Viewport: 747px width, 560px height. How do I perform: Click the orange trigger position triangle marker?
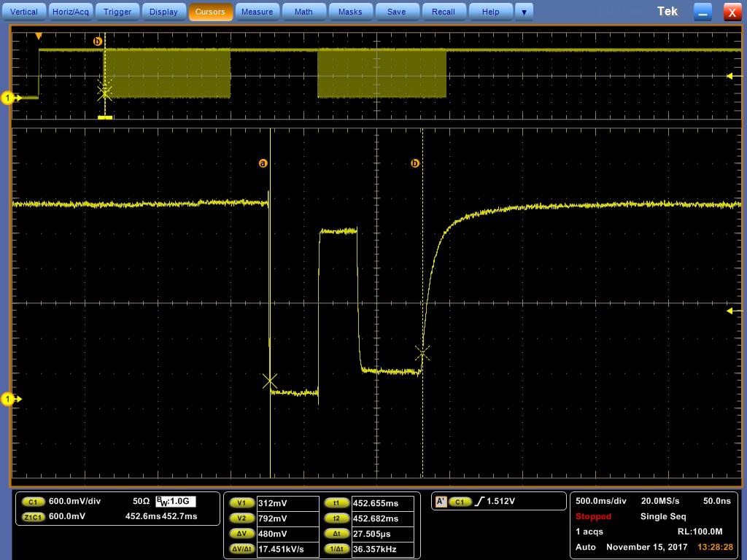[39, 36]
